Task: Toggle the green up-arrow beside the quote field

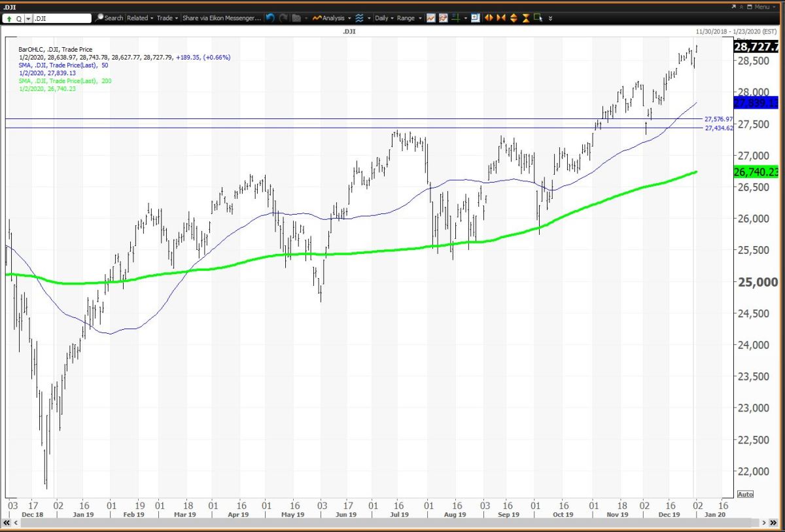Action: pos(9,18)
